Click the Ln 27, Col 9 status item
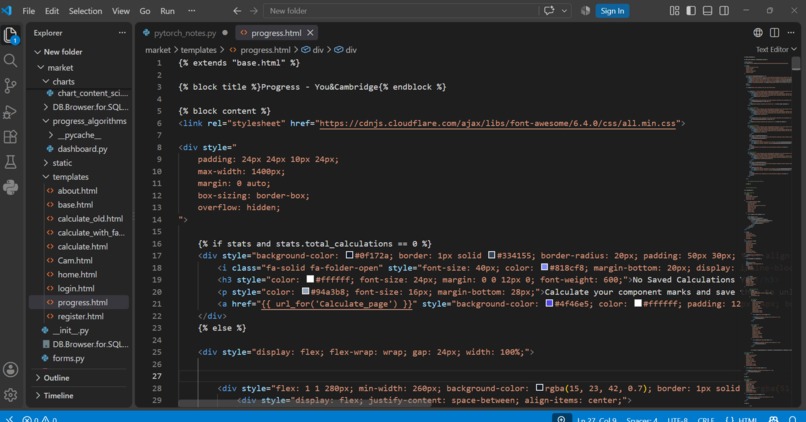Image resolution: width=806 pixels, height=422 pixels. point(596,419)
